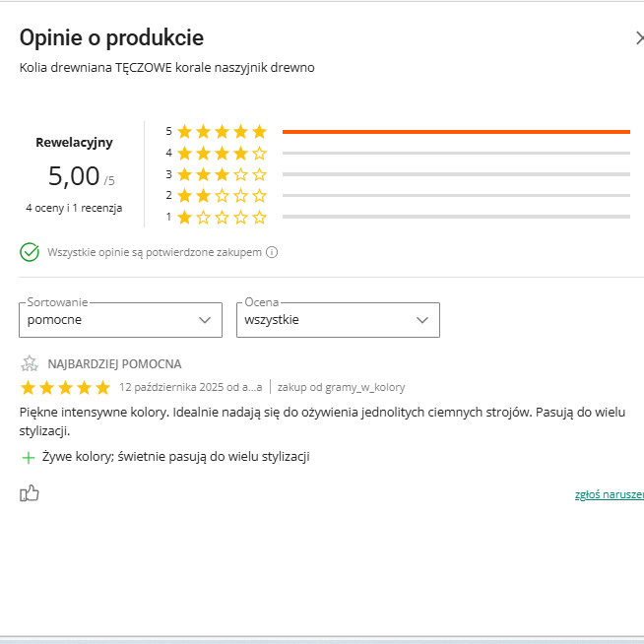644x644 pixels.
Task: Click the orange 5-star rating bar
Action: click(455, 131)
